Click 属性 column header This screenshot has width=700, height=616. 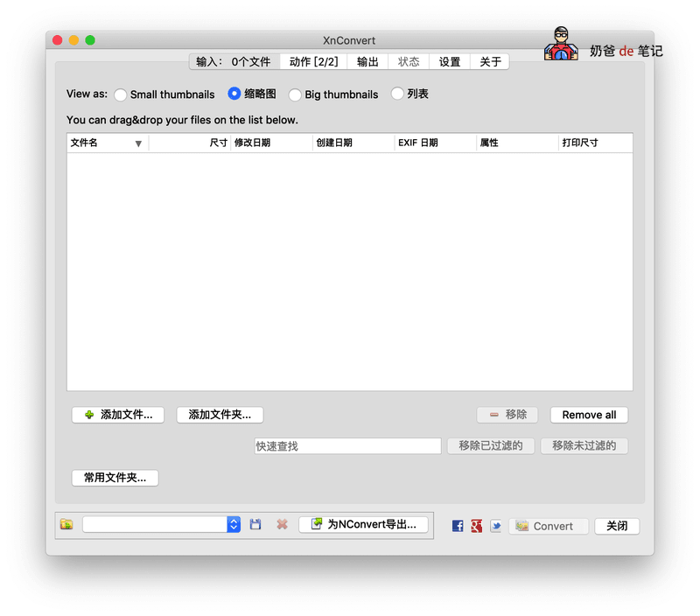click(x=517, y=143)
